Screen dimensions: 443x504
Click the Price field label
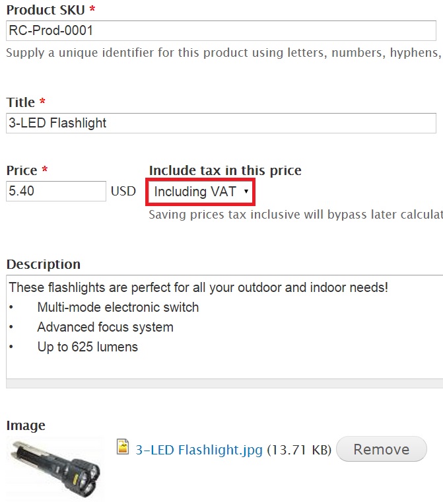tap(22, 170)
